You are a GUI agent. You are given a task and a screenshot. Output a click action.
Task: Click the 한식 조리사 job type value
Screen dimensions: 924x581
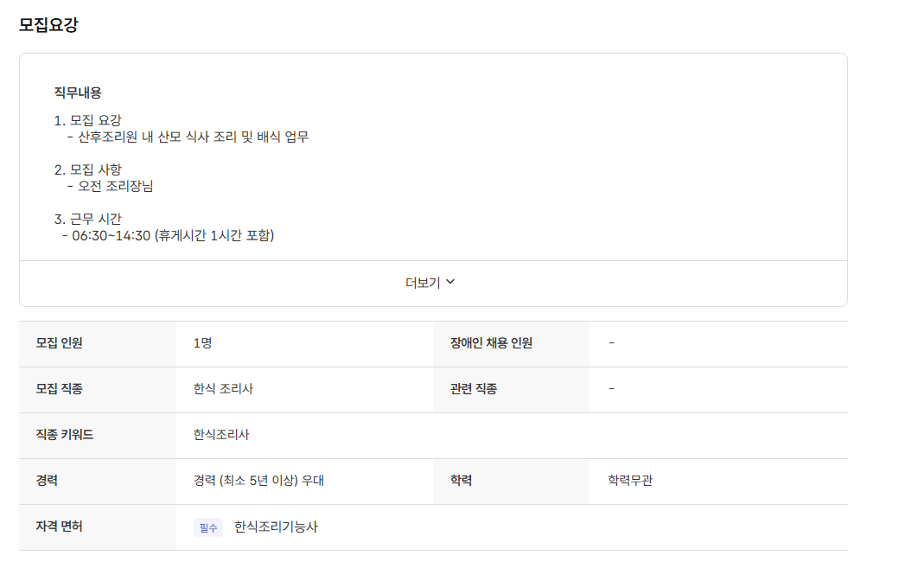click(223, 389)
